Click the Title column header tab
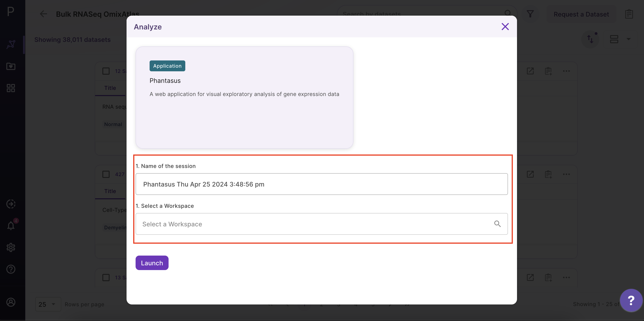Viewport: 644px width, 321px height. 110,88
